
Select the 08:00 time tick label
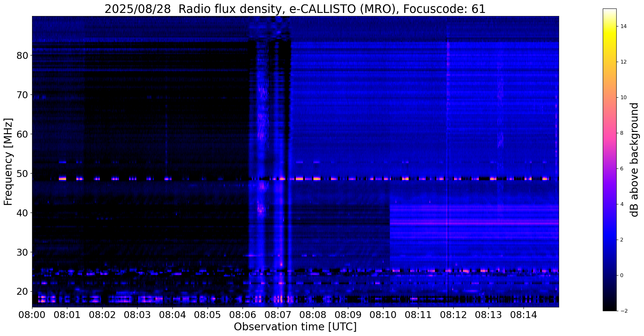click(x=32, y=315)
